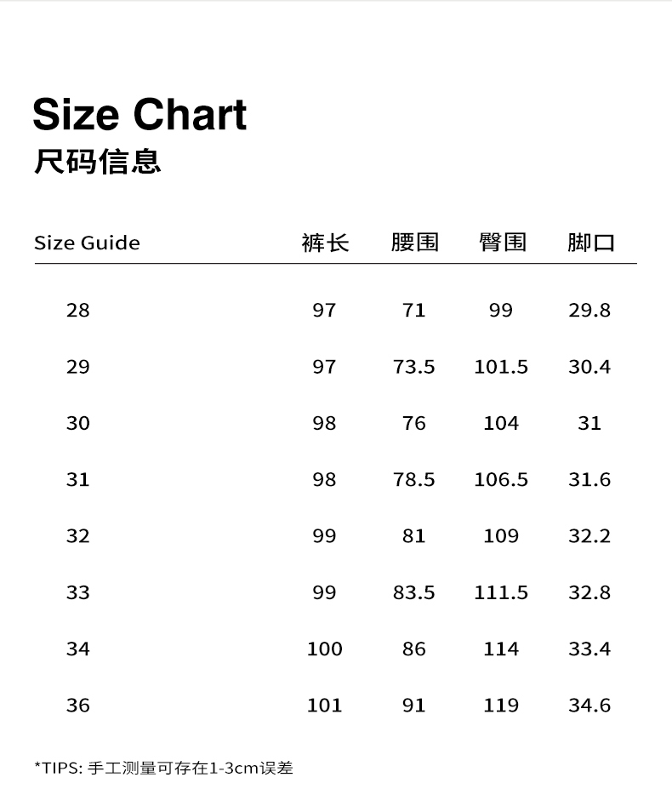Screen dimensions: 672x806
Task: Select pants length value 100
Action: click(324, 649)
